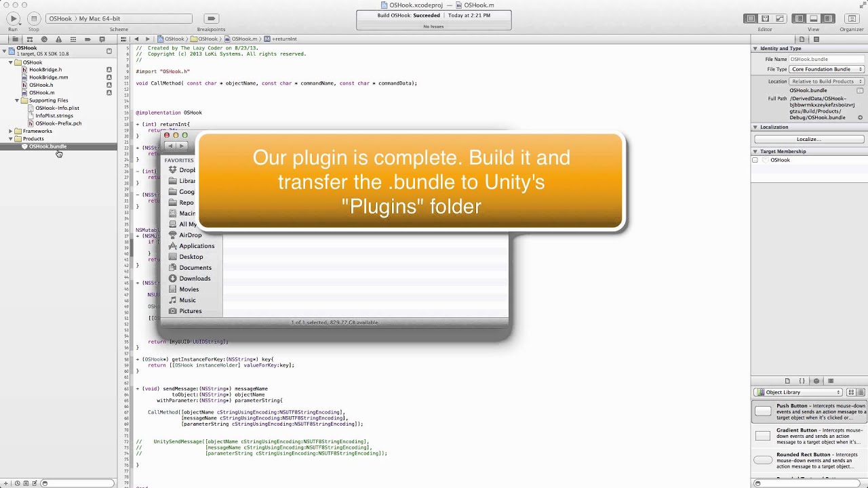Collapse the Products group

[x=10, y=138]
